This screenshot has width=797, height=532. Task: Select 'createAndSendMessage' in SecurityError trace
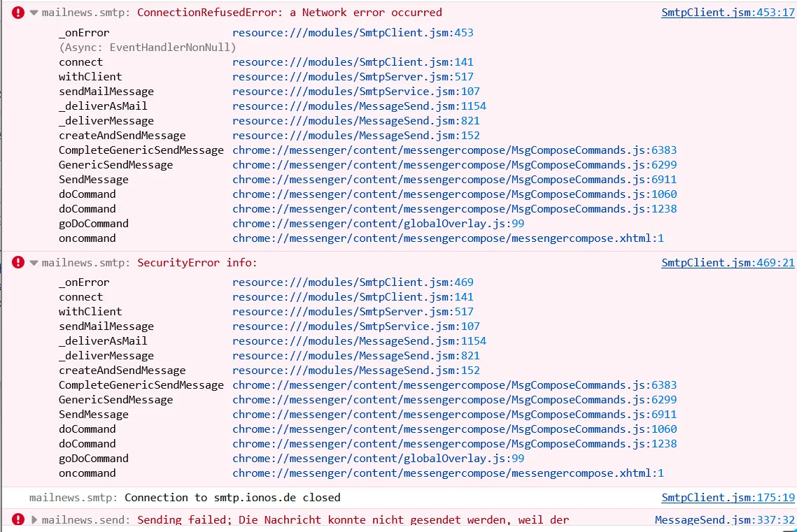point(122,371)
